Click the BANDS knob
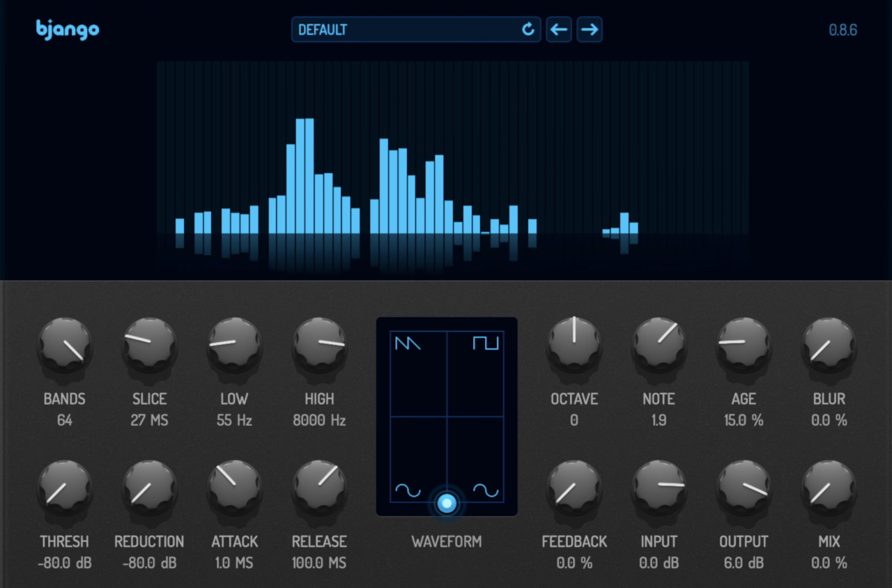Screen dimensions: 892x588 click(x=65, y=346)
